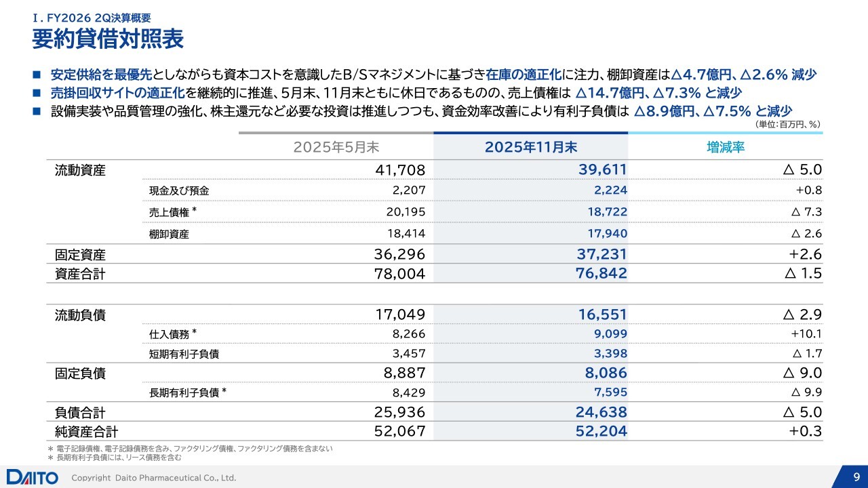This screenshot has width=868, height=488.
Task: Click the page number 9 badge
Action: click(x=856, y=477)
